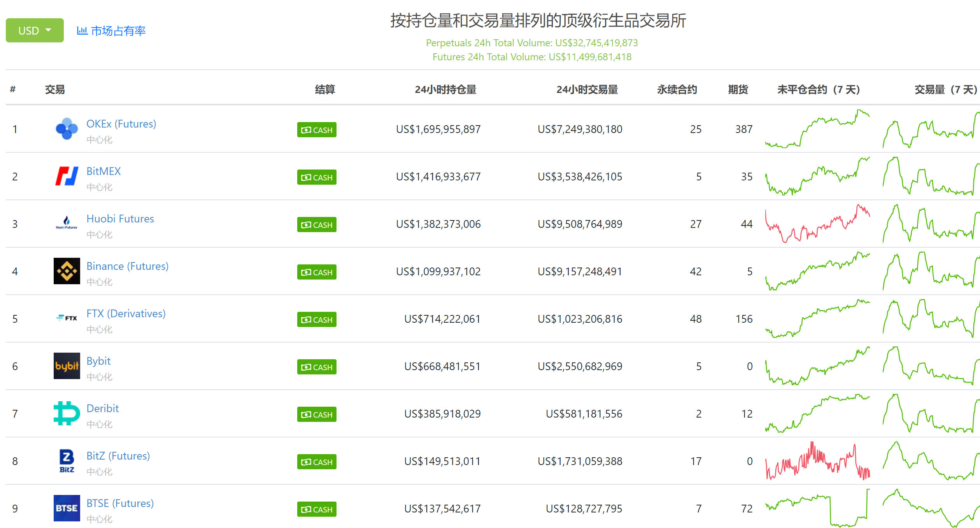Open the OKEx (Futures) exchange page
Viewport: 980px width, 528px height.
click(x=121, y=124)
